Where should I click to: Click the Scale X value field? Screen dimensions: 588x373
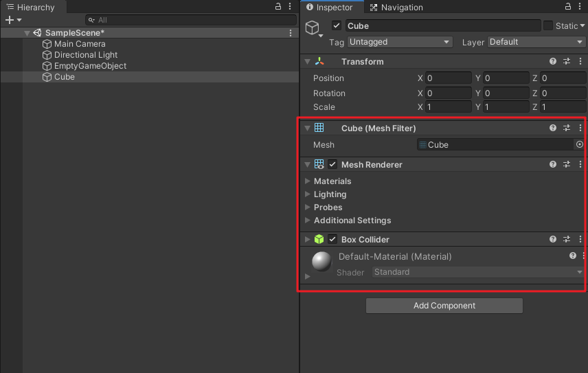[x=448, y=107]
